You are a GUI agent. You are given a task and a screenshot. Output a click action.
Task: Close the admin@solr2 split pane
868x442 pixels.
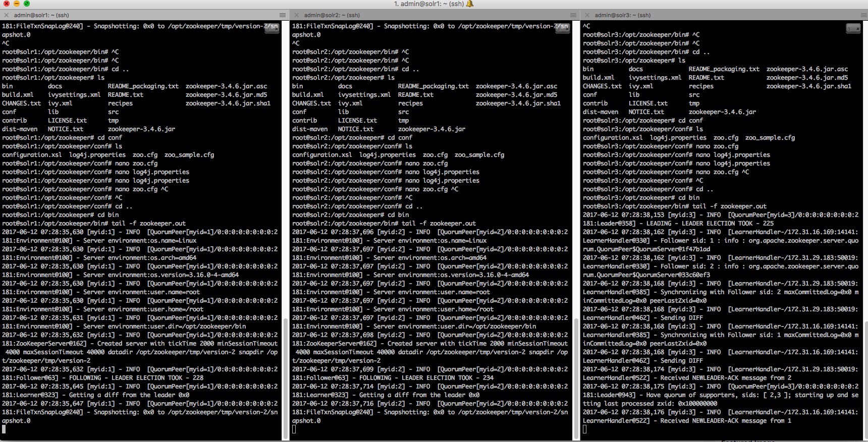[x=297, y=15]
